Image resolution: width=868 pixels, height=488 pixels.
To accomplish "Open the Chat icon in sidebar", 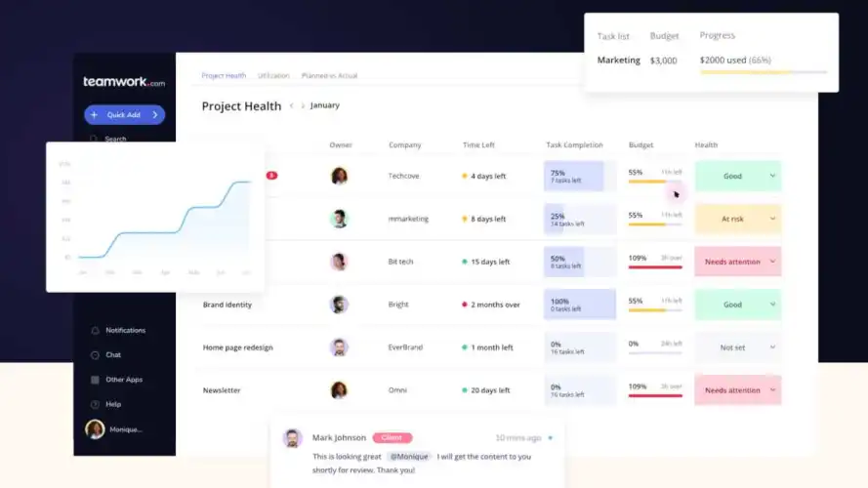I will point(95,355).
